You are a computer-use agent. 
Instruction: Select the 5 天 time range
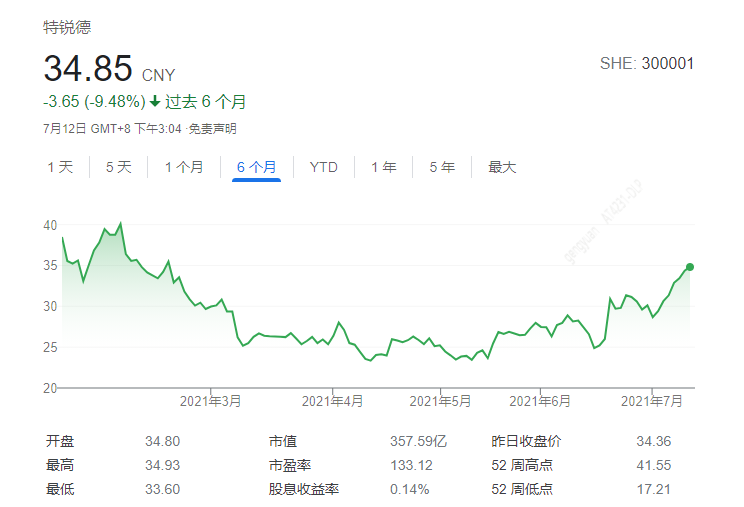click(119, 167)
